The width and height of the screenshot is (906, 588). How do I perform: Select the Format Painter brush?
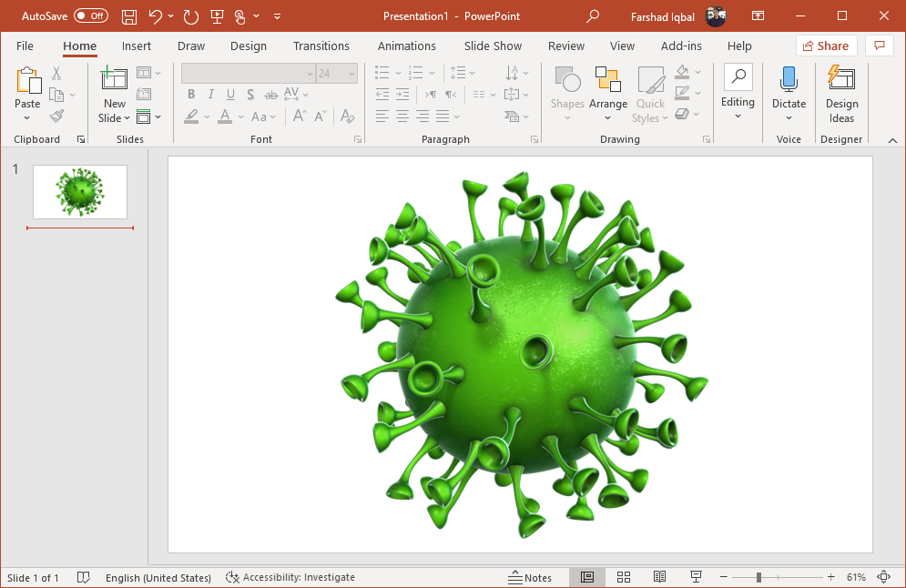point(56,117)
